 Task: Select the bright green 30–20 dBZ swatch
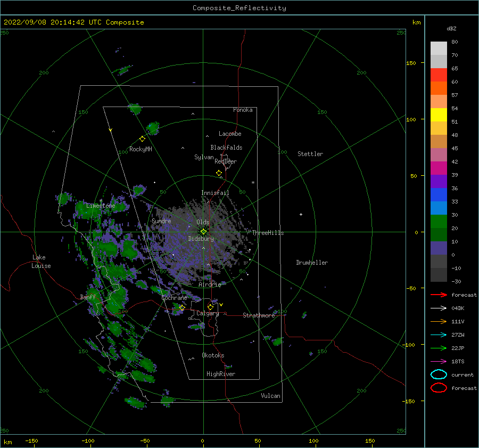439,222
